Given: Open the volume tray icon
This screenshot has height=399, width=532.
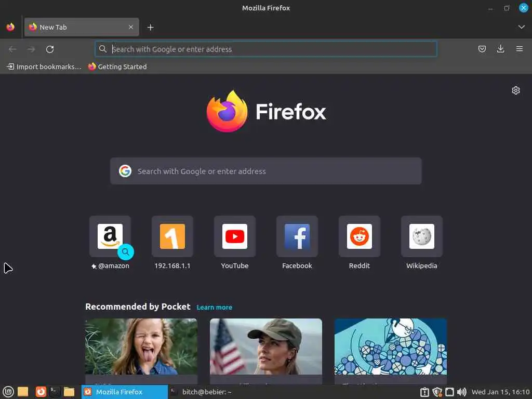Looking at the screenshot, I should tap(462, 392).
